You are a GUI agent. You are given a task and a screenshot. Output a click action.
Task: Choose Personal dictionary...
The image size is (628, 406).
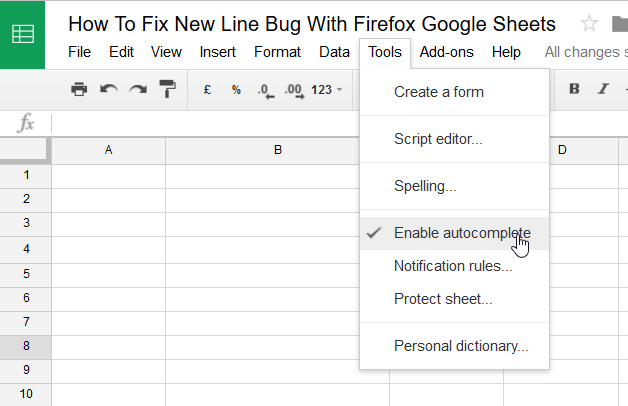454,346
